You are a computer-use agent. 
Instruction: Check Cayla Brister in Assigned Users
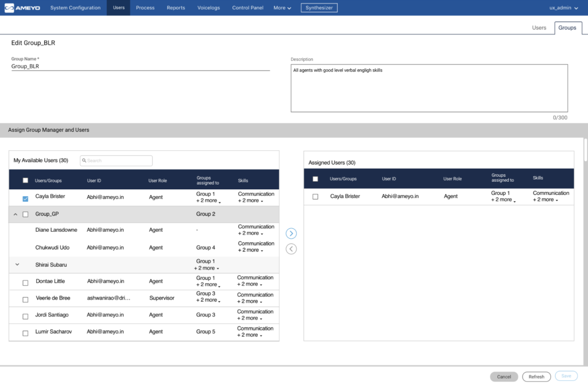point(315,197)
